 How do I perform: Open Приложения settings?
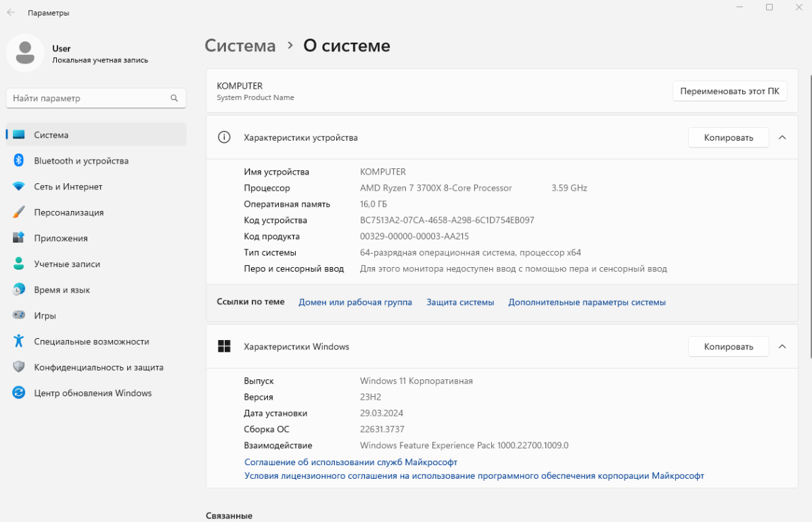96,238
